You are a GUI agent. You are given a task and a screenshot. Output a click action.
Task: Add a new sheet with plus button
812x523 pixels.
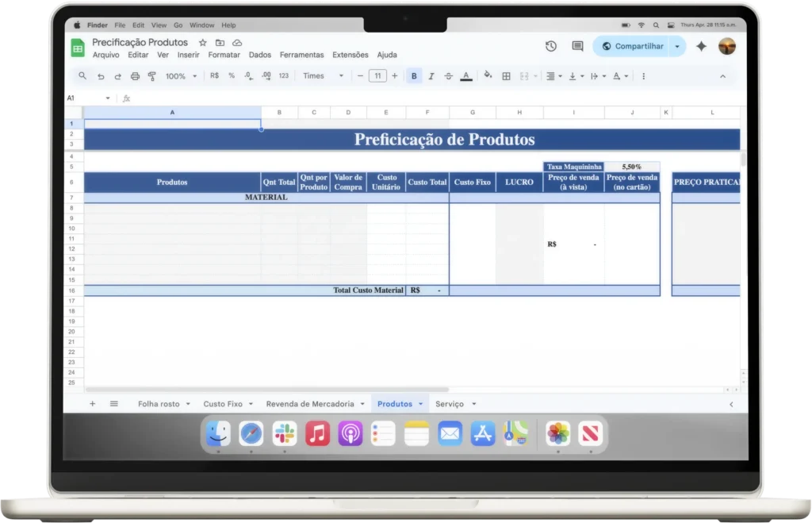tap(92, 404)
